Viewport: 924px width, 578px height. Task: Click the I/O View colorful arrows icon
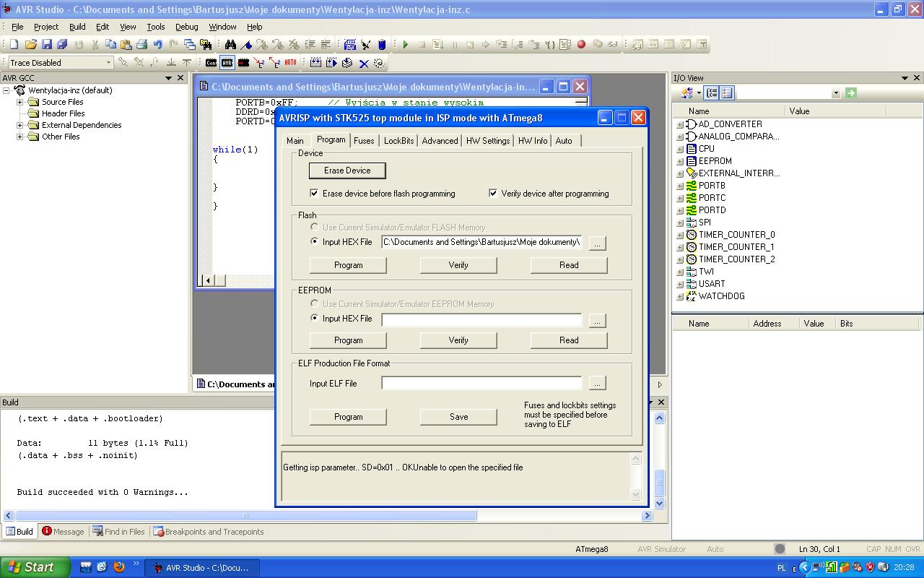(687, 92)
